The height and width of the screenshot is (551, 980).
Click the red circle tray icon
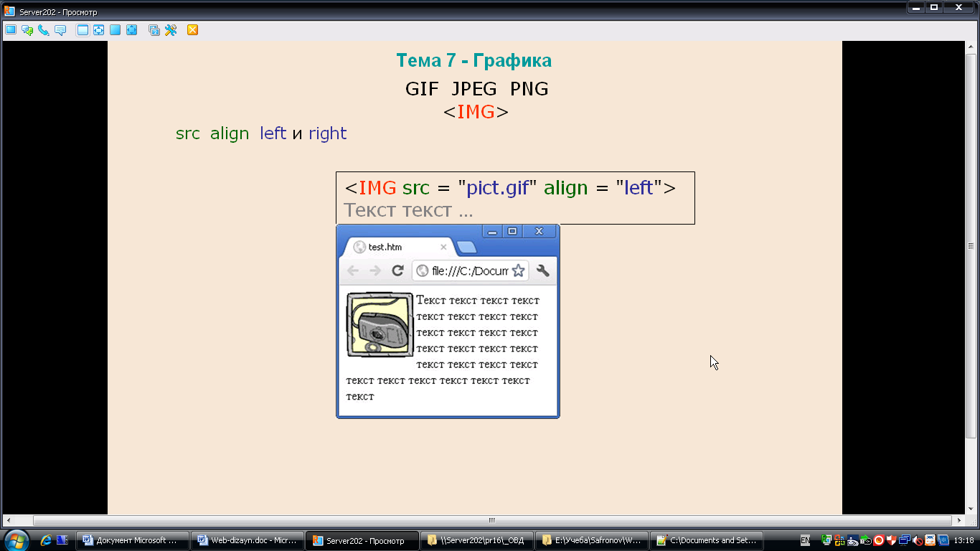878,540
